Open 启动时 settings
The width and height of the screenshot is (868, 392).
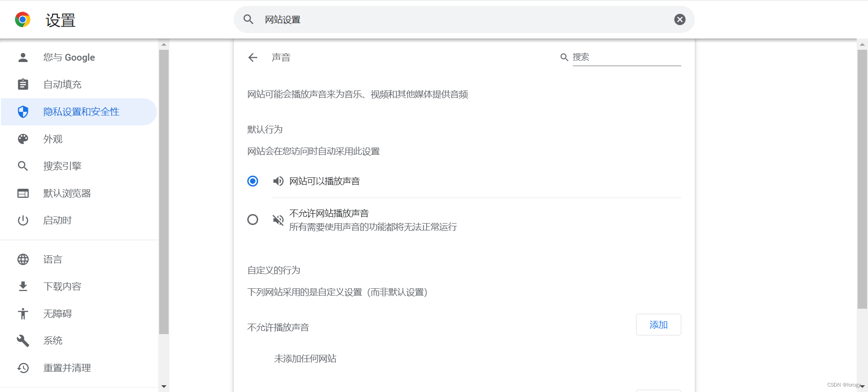point(79,220)
